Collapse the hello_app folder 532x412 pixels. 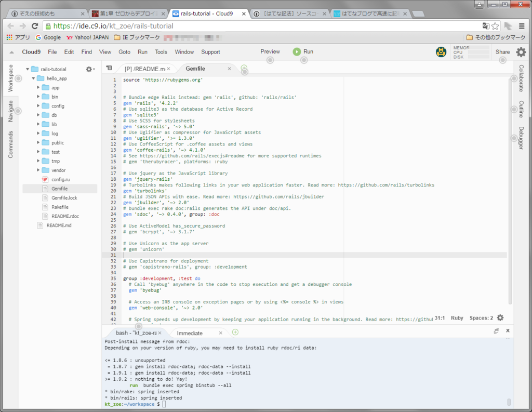[x=33, y=78]
